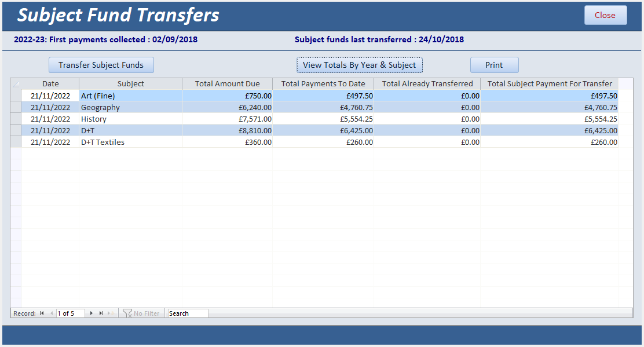This screenshot has height=347, width=644.
Task: Click the £360.00 amount due cell
Action: coord(227,142)
